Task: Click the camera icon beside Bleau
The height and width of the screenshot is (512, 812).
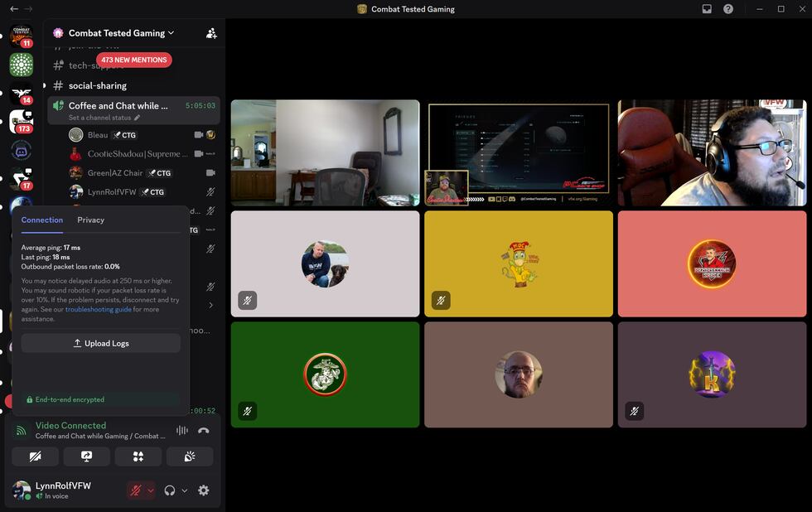Action: pos(198,134)
